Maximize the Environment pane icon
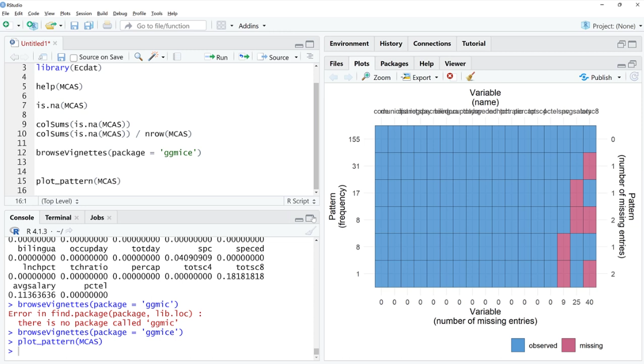Viewport: 644px width, 364px height. tap(632, 44)
